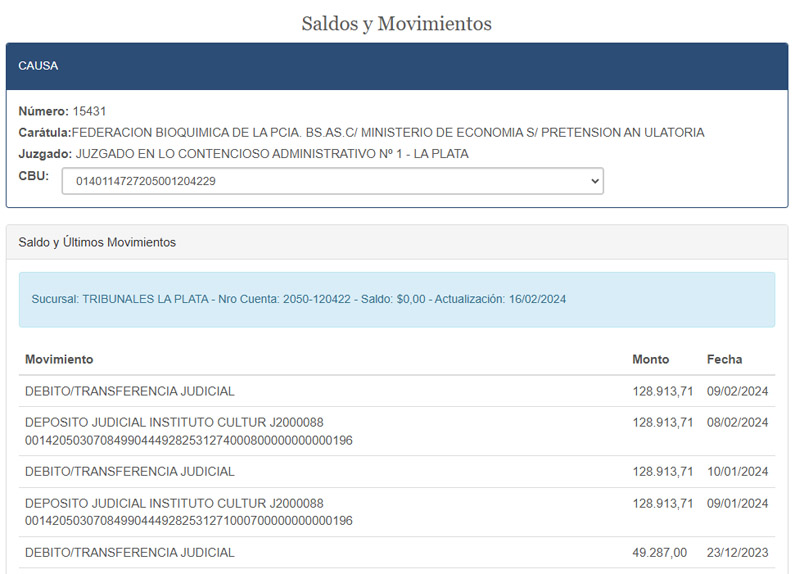
Task: Click the CBU field label
Action: coord(34,176)
